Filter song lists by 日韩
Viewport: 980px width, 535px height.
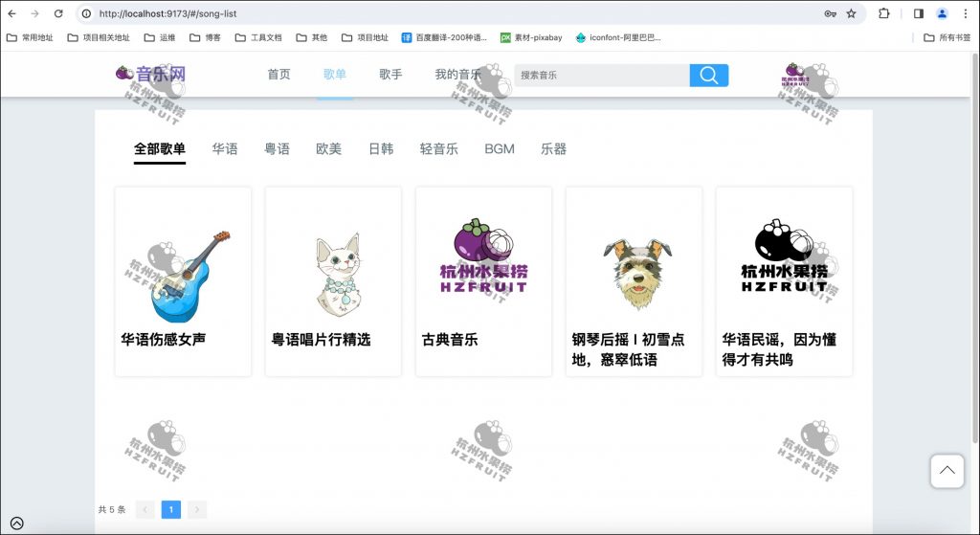pyautogui.click(x=381, y=148)
